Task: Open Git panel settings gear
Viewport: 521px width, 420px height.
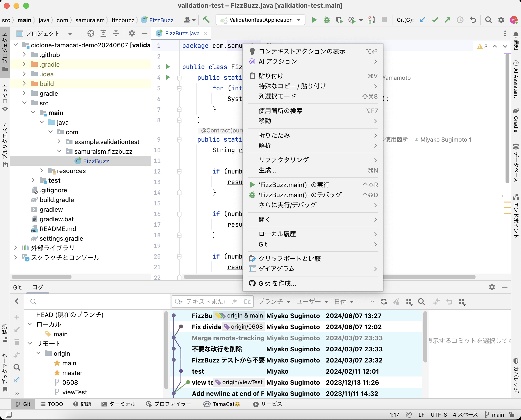Action: (x=492, y=287)
